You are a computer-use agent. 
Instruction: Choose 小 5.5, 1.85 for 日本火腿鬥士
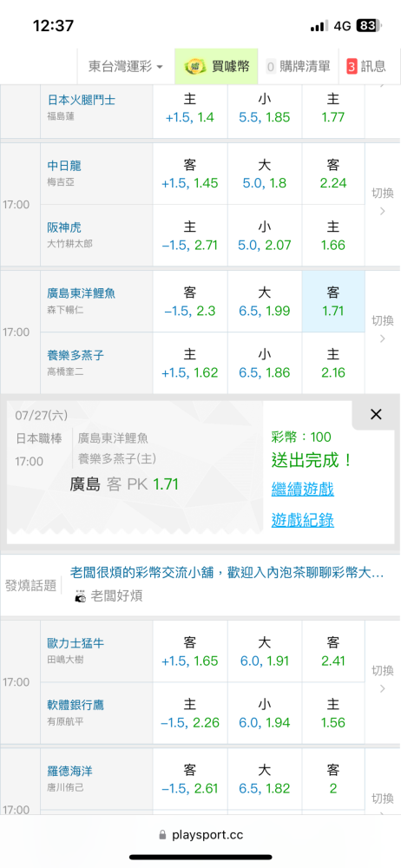coord(265,108)
